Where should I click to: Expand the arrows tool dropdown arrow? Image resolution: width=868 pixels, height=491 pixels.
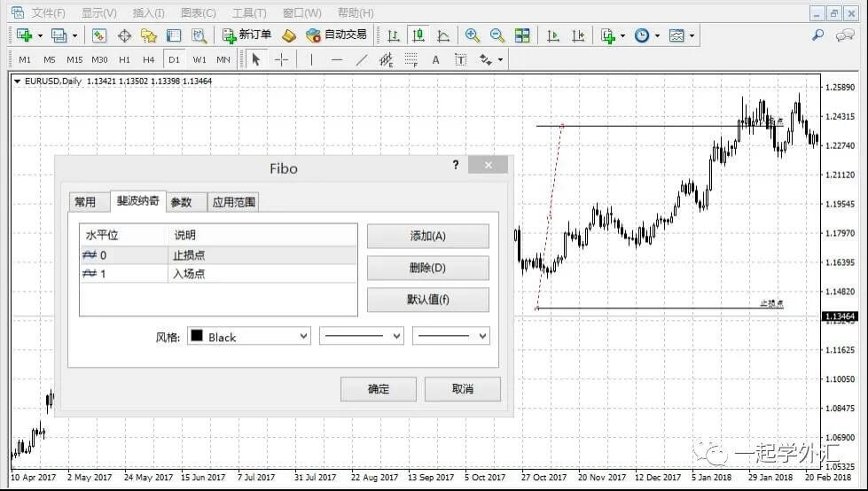pyautogui.click(x=500, y=59)
